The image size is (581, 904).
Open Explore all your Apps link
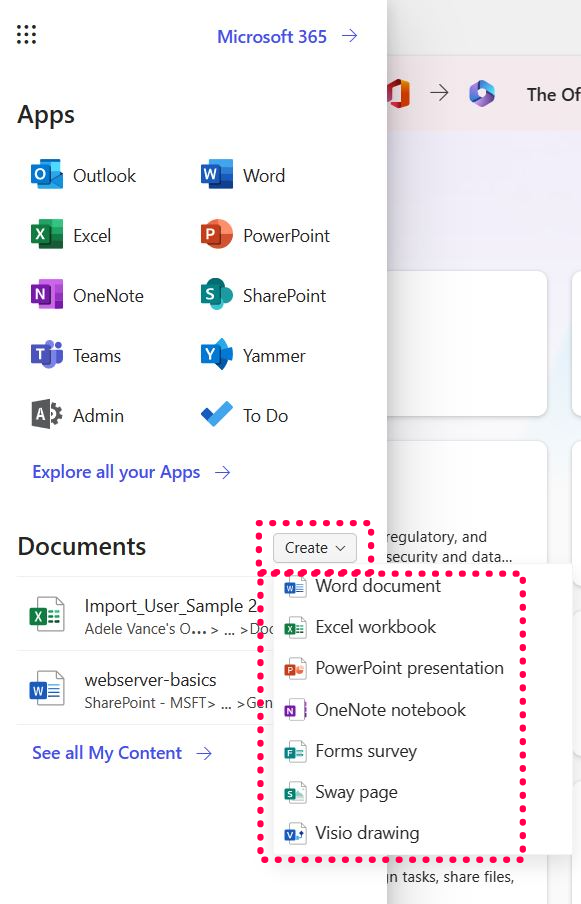(x=116, y=472)
